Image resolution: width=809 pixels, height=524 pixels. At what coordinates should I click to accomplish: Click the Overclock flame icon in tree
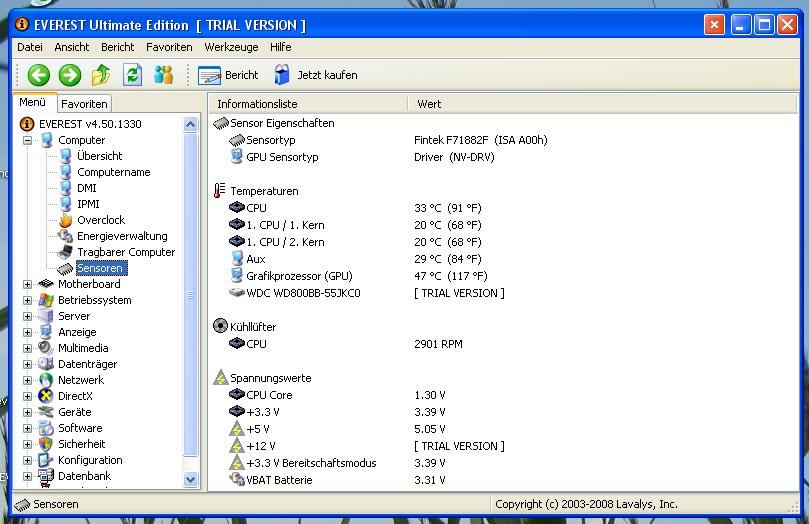[x=66, y=220]
